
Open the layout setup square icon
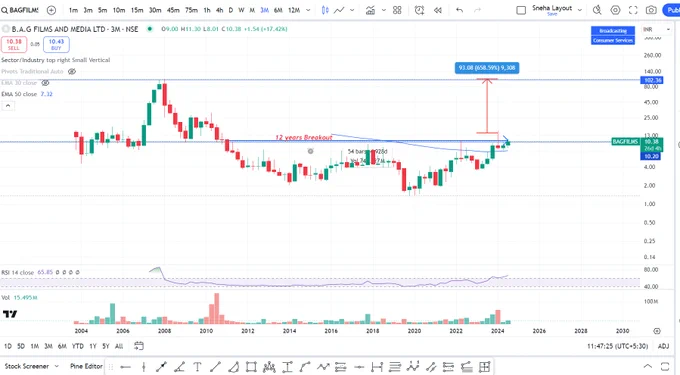pyautogui.click(x=521, y=10)
